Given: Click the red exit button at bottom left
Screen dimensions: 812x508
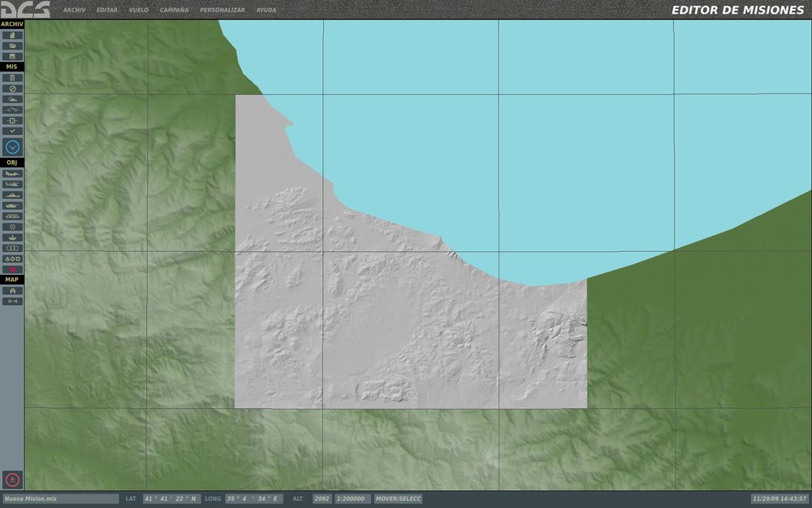Looking at the screenshot, I should 12,480.
